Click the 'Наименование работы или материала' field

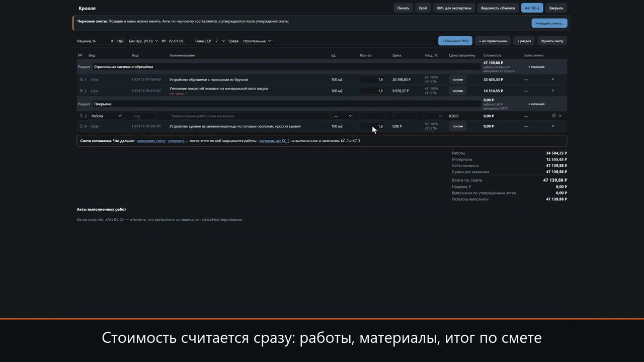click(249, 116)
